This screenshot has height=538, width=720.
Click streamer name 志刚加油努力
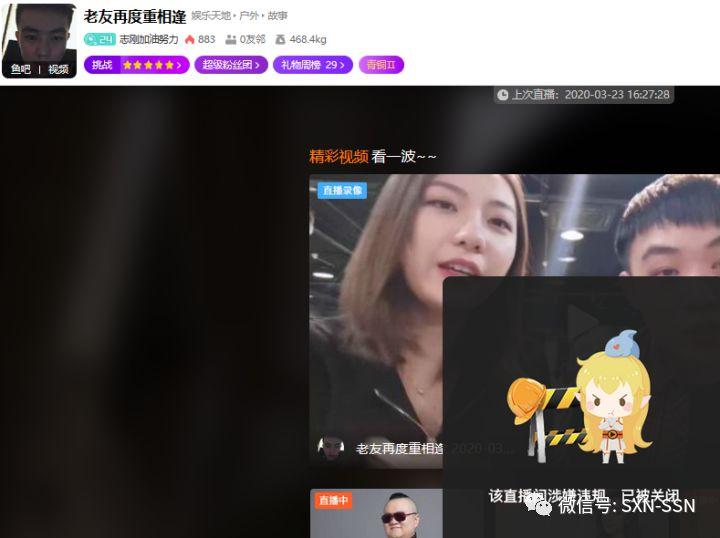click(x=149, y=39)
